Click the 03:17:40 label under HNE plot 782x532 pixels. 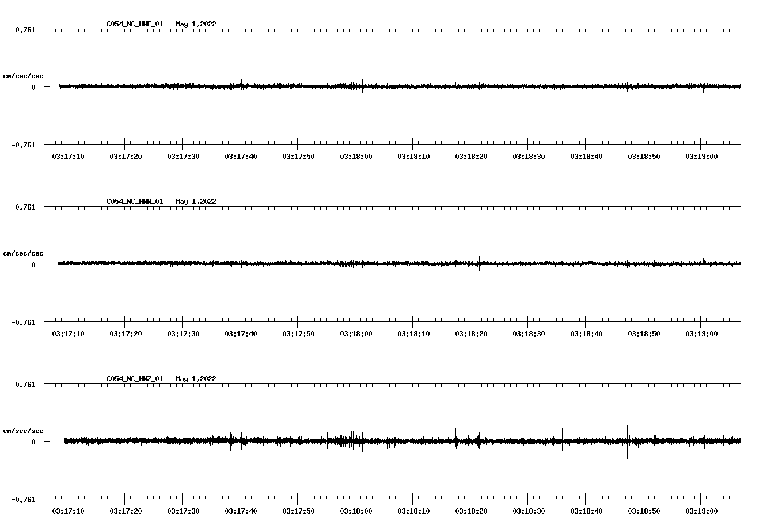tap(241, 157)
